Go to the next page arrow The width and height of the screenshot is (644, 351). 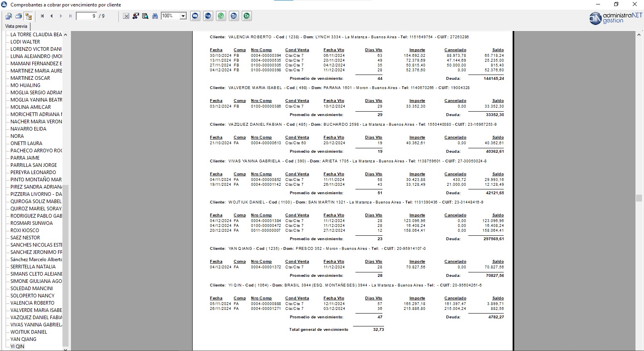pos(61,16)
